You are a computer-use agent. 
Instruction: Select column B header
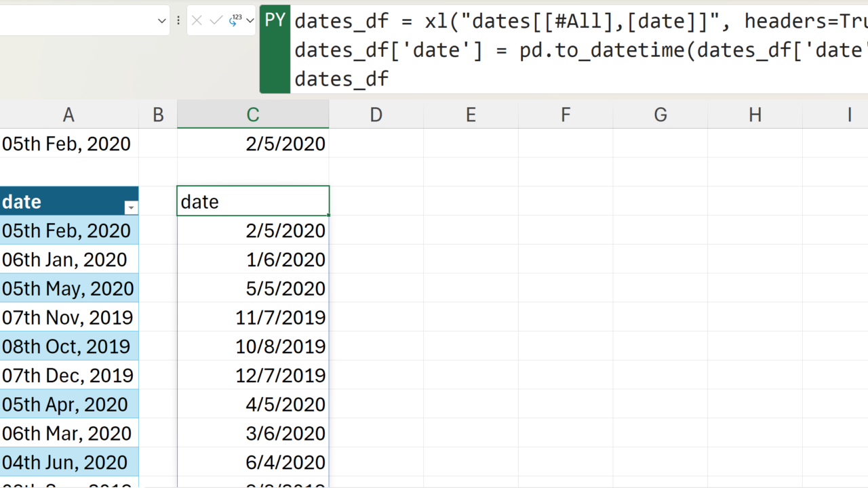tap(158, 115)
